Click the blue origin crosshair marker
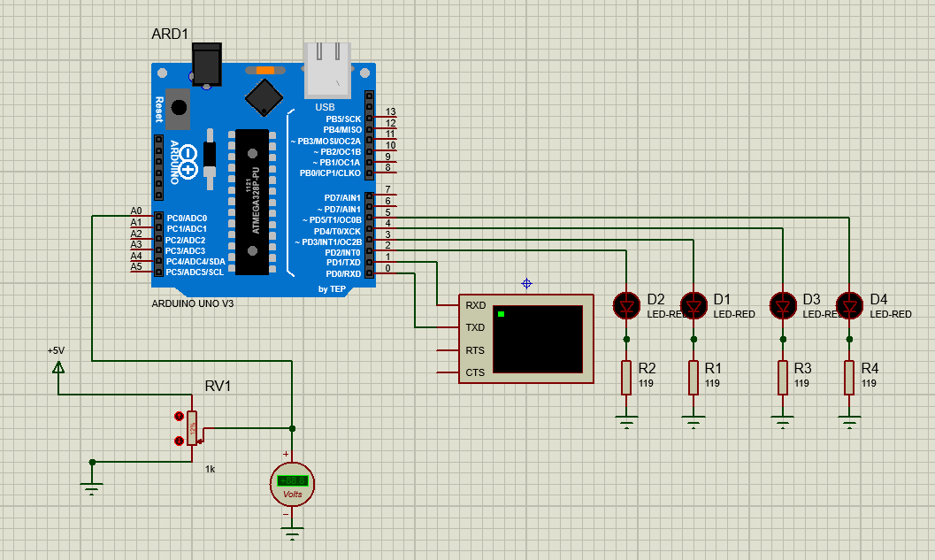The image size is (935, 560). pyautogui.click(x=526, y=284)
